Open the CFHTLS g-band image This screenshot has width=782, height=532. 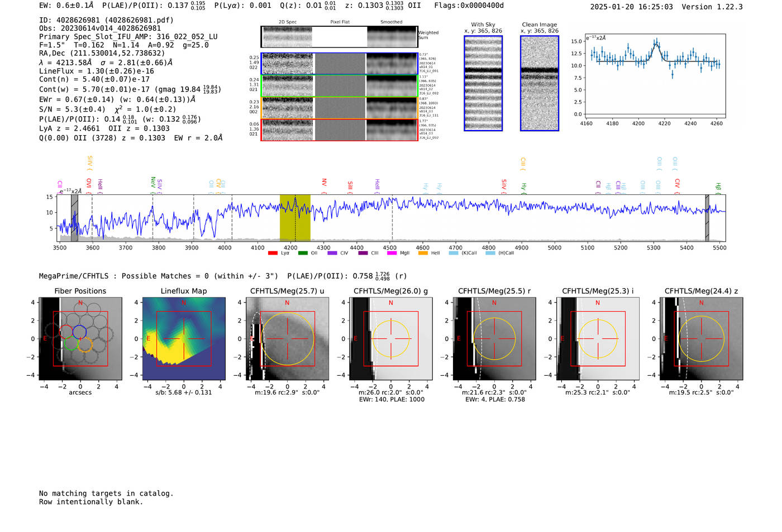point(391,339)
